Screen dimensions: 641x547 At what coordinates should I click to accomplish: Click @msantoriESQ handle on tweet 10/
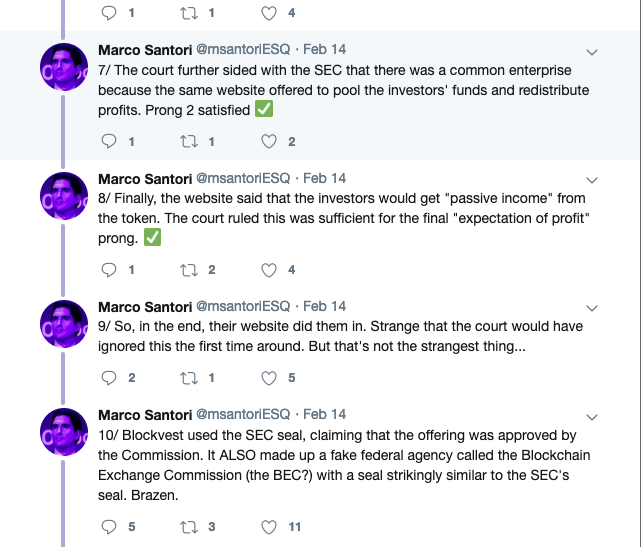(242, 414)
